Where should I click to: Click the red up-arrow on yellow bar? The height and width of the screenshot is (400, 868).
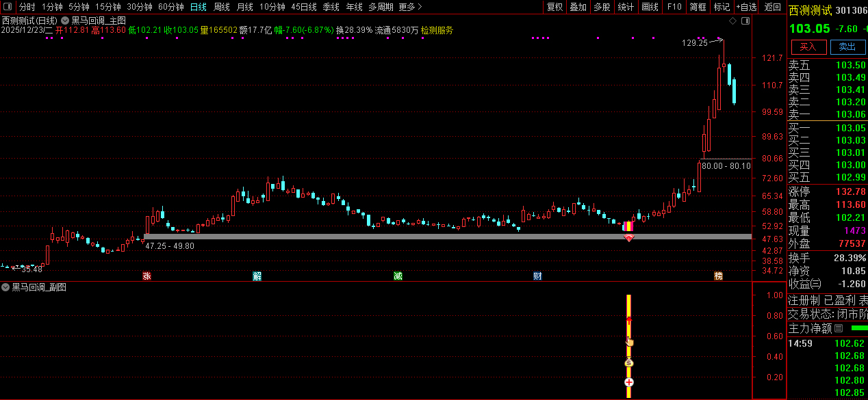click(x=628, y=320)
